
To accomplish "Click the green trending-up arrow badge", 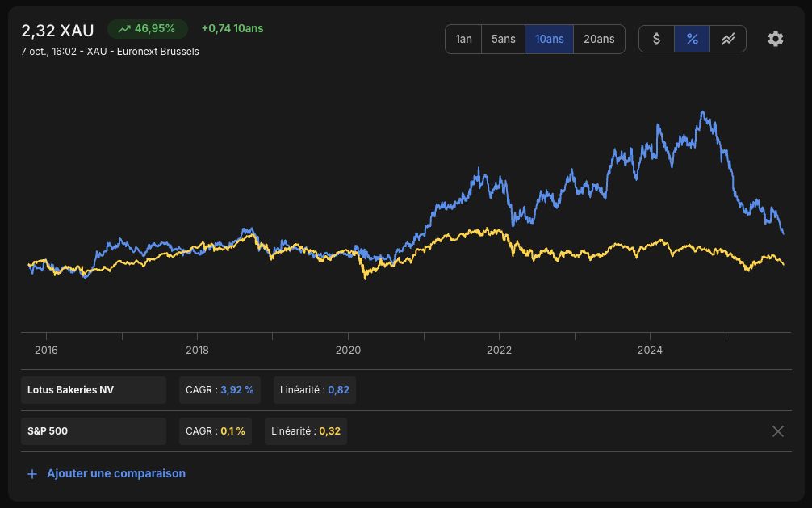I will pos(148,28).
